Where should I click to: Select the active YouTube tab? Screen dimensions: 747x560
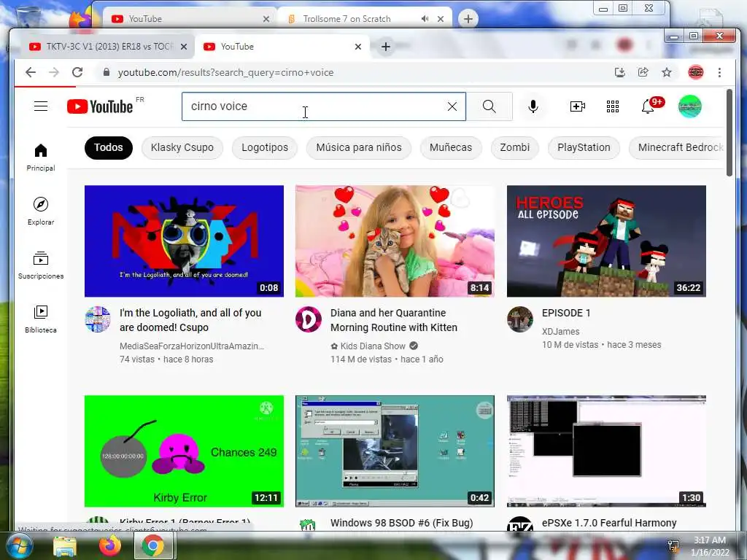click(281, 47)
